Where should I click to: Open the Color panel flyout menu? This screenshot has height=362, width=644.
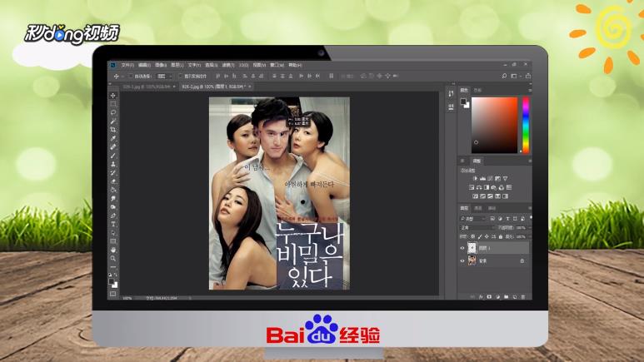(x=529, y=90)
